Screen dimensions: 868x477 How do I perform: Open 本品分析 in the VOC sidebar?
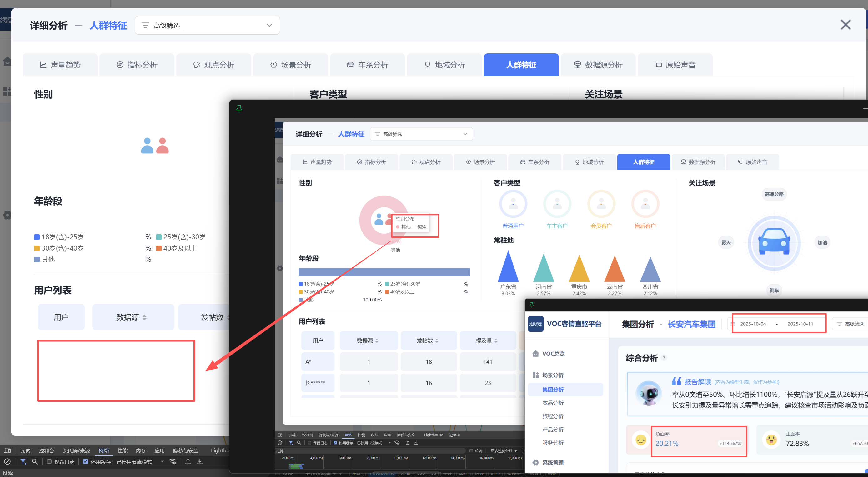point(553,403)
